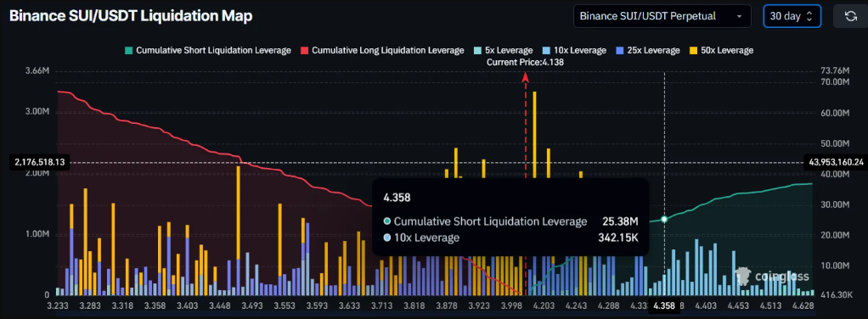This screenshot has width=868, height=319.
Task: Click the 25x Leverage legend square
Action: (619, 50)
